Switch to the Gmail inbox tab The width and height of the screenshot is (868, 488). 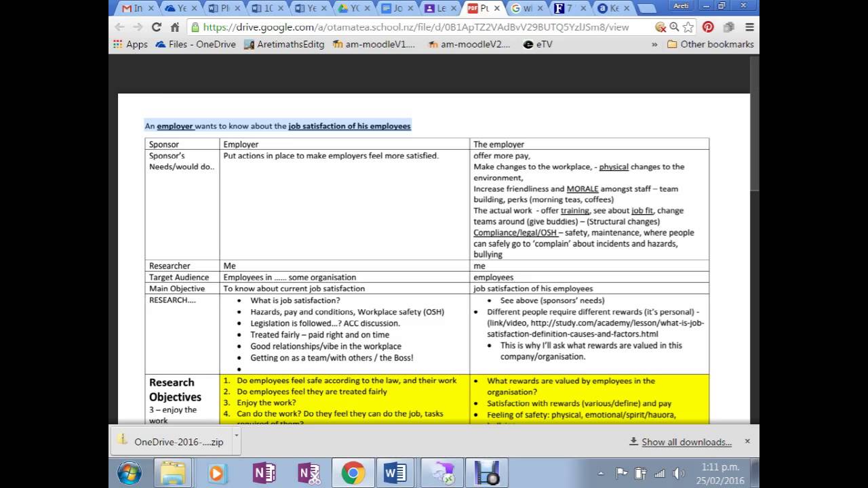point(136,9)
